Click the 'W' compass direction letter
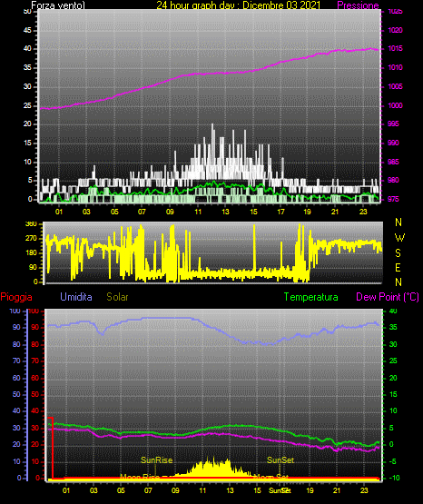 tap(399, 238)
